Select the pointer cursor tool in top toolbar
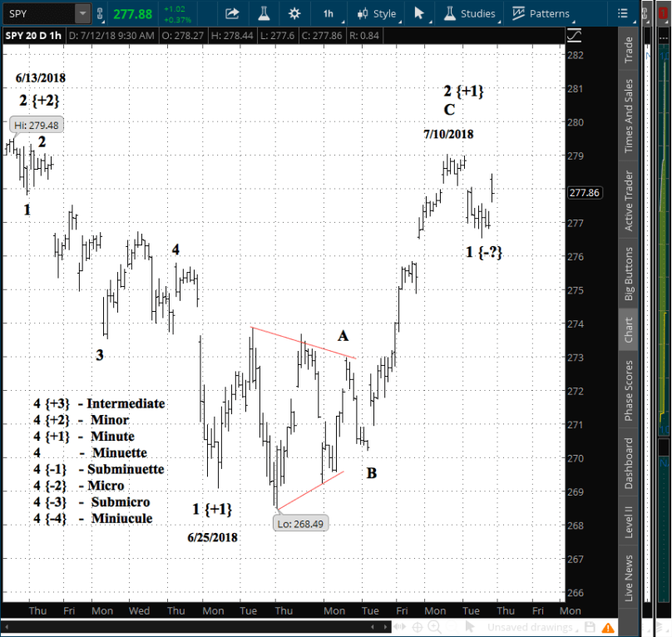The height and width of the screenshot is (637, 672). point(419,13)
